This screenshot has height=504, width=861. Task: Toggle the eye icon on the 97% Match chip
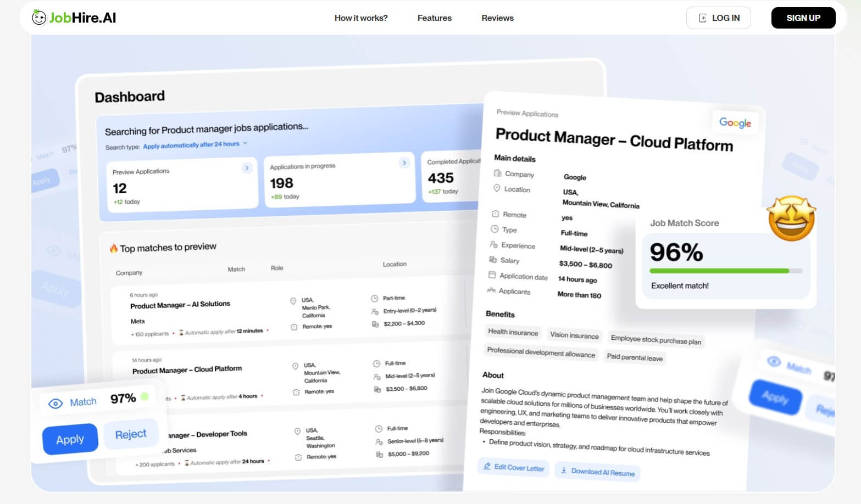(x=55, y=402)
